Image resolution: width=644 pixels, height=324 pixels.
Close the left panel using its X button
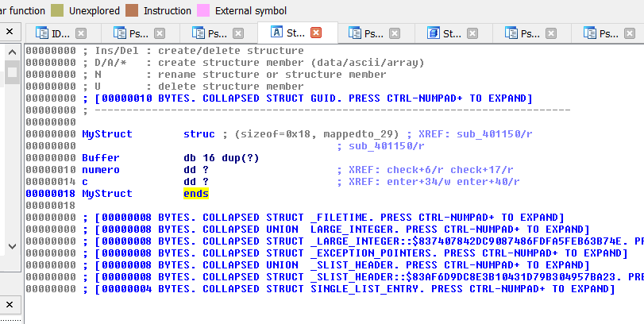tap(11, 32)
